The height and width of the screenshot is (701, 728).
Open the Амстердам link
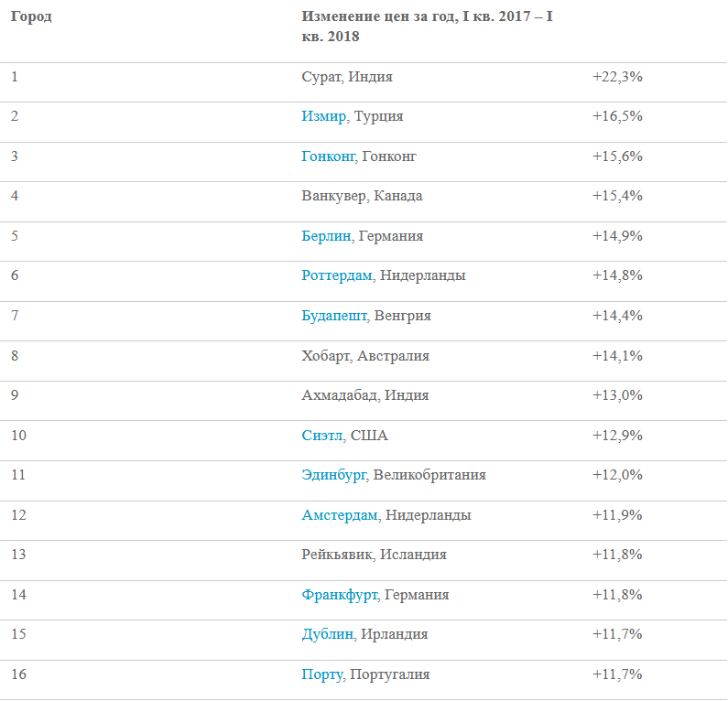click(340, 515)
